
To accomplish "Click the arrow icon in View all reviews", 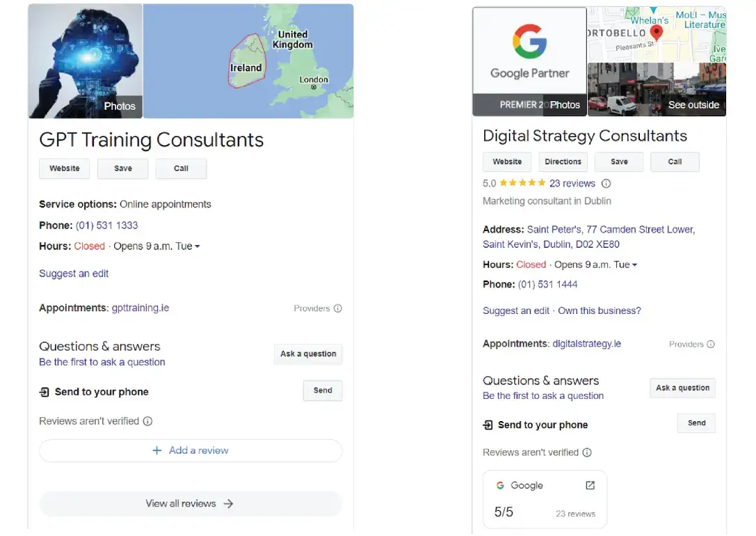I will (230, 503).
